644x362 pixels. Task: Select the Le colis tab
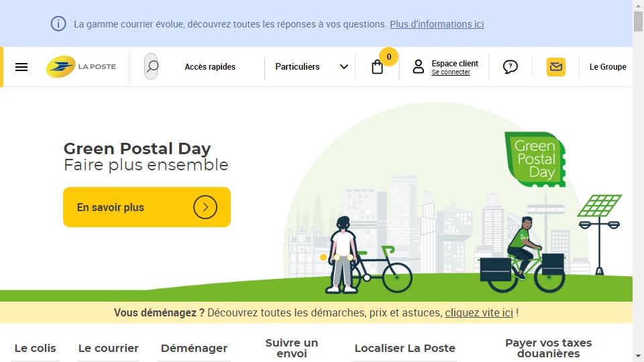pos(36,348)
